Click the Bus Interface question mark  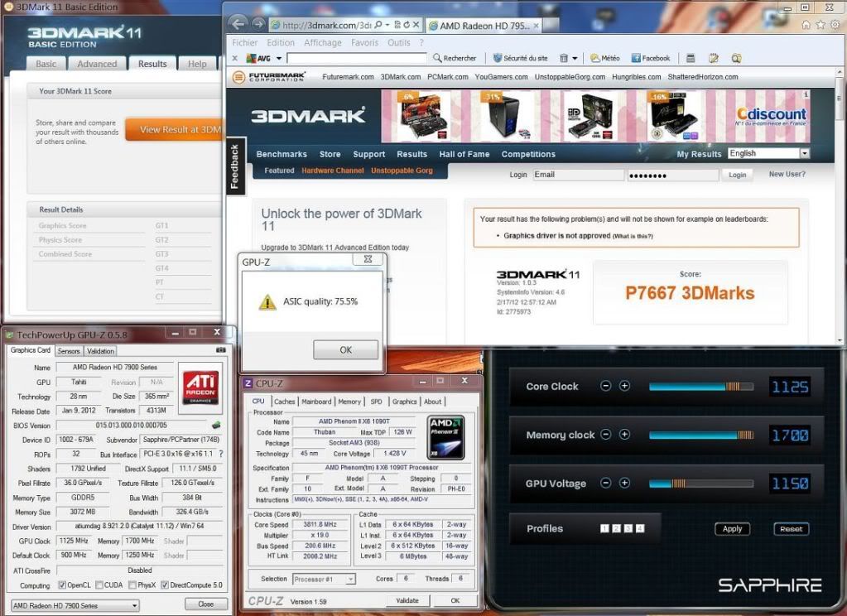click(x=221, y=454)
